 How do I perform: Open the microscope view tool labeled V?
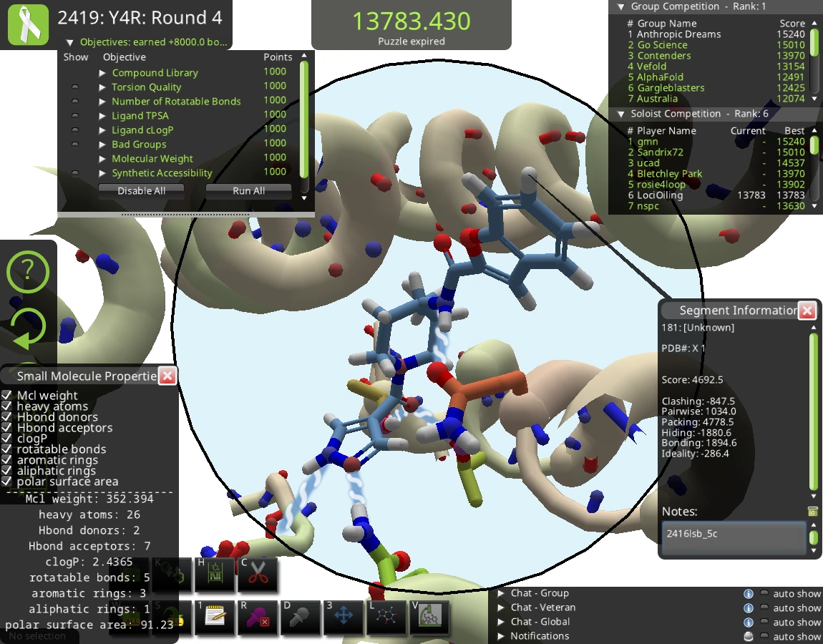tap(430, 615)
